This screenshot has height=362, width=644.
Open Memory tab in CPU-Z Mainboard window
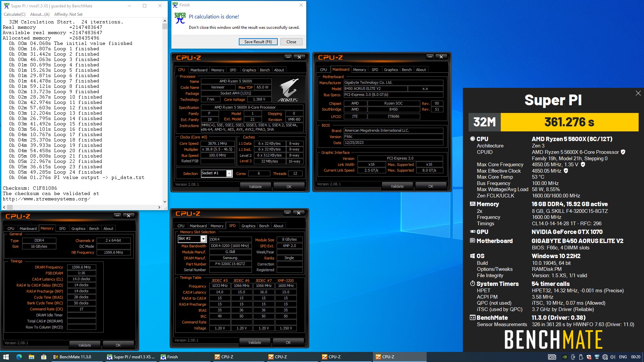point(360,70)
